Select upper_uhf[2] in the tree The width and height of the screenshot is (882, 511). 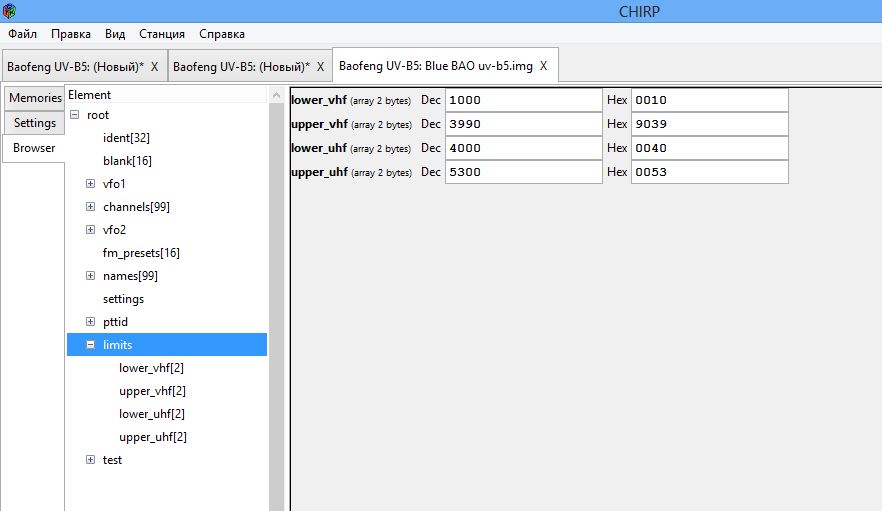click(x=153, y=437)
